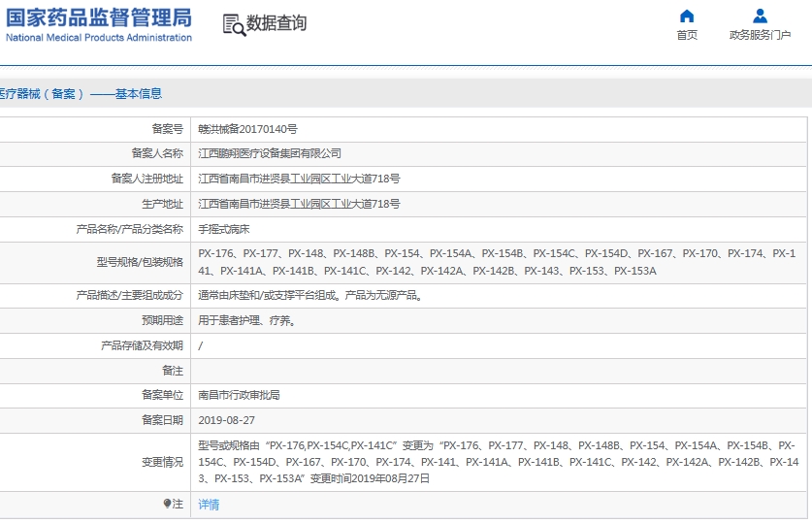Click the 医疗器械（备案）基本信息 section header
The width and height of the screenshot is (812, 523).
pos(81,94)
